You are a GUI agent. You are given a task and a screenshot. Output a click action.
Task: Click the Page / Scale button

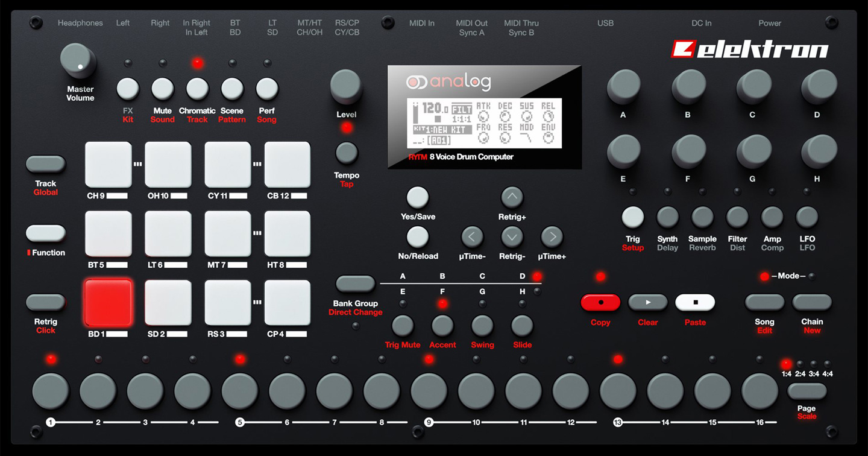click(807, 391)
